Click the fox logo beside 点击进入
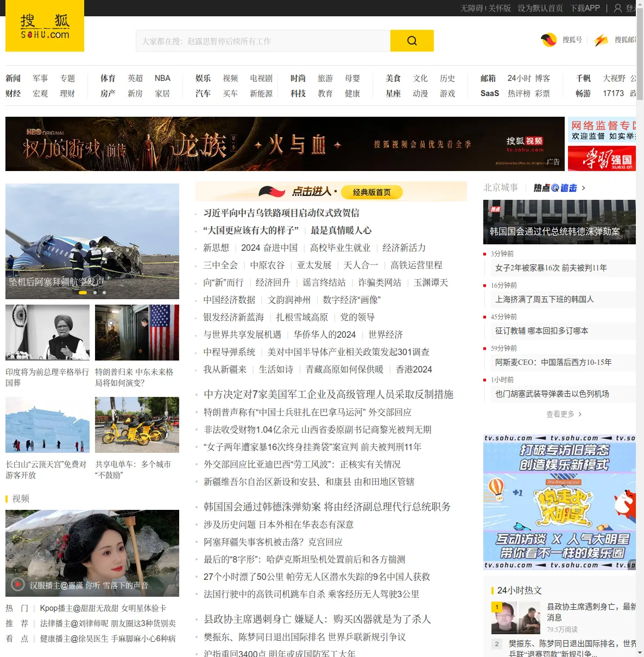 pos(272,191)
